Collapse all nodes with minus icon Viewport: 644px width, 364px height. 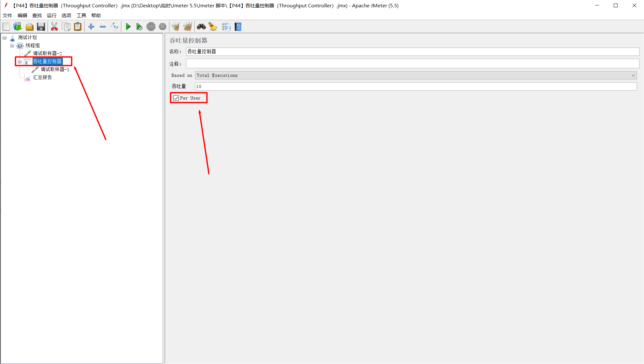coord(103,27)
